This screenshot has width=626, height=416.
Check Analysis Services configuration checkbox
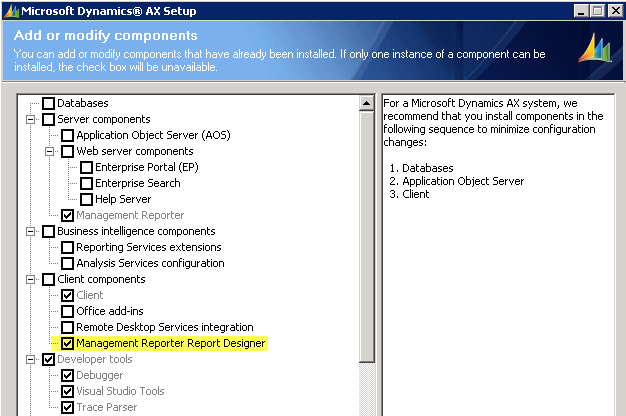(x=67, y=263)
